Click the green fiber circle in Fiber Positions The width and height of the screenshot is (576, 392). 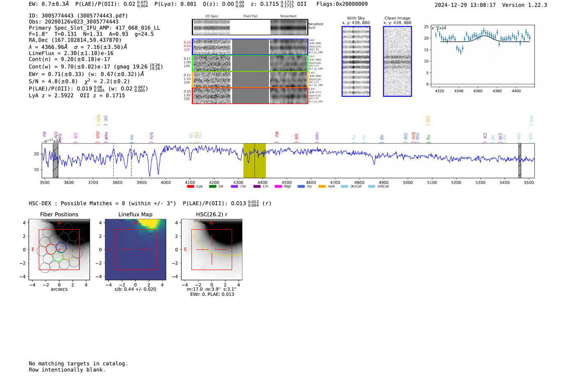[x=58, y=257]
